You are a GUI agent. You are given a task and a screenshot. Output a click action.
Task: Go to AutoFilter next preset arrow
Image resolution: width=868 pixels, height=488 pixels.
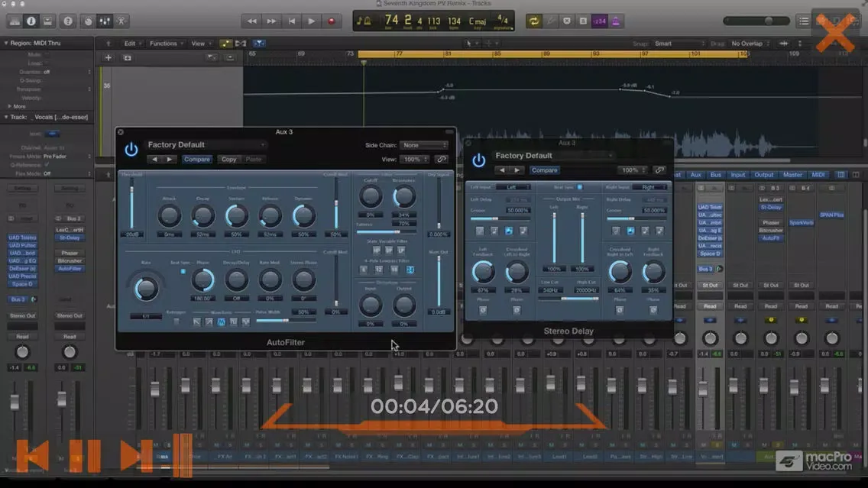(170, 160)
